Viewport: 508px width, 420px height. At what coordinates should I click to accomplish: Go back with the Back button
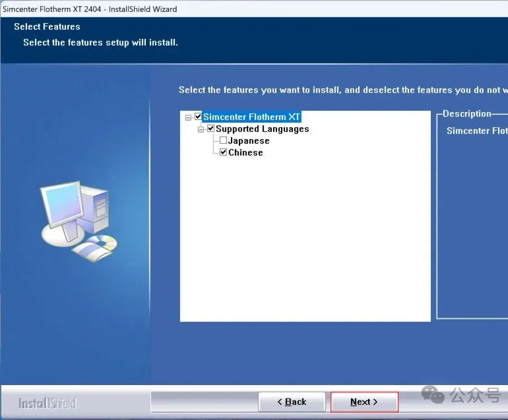point(292,402)
